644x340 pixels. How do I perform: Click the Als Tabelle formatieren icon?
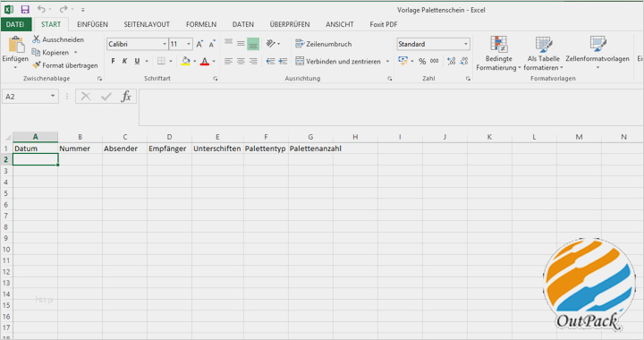click(544, 44)
